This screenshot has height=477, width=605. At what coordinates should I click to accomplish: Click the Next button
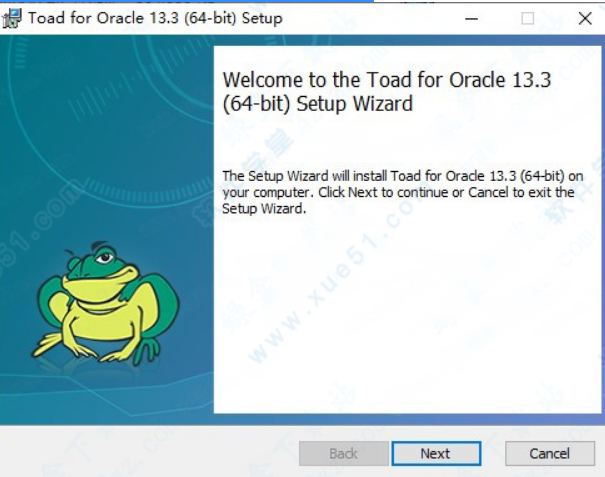tap(436, 453)
